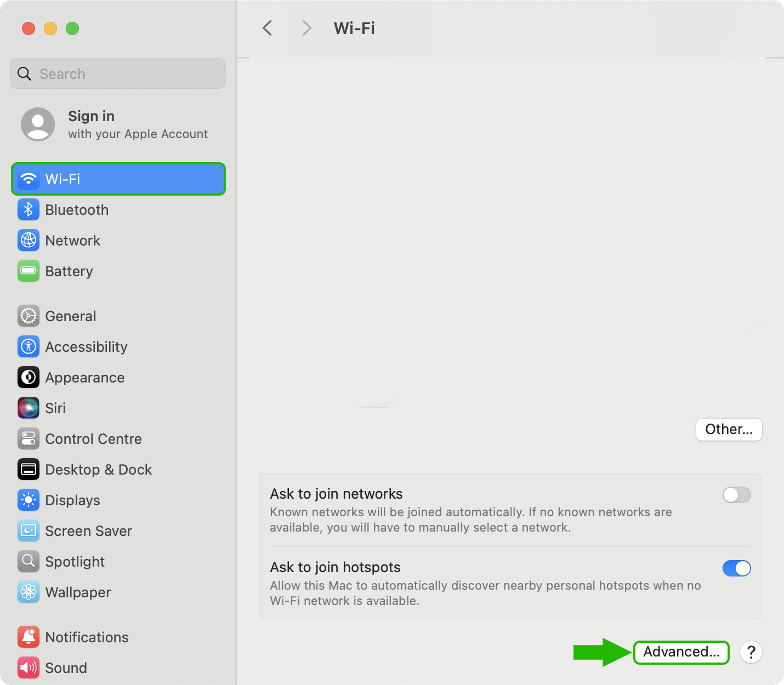784x685 pixels.
Task: Open Accessibility settings icon
Action: [x=29, y=347]
